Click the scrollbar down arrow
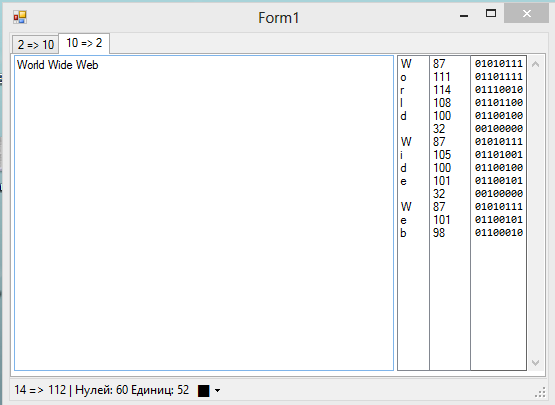The width and height of the screenshot is (555, 405). tap(536, 363)
